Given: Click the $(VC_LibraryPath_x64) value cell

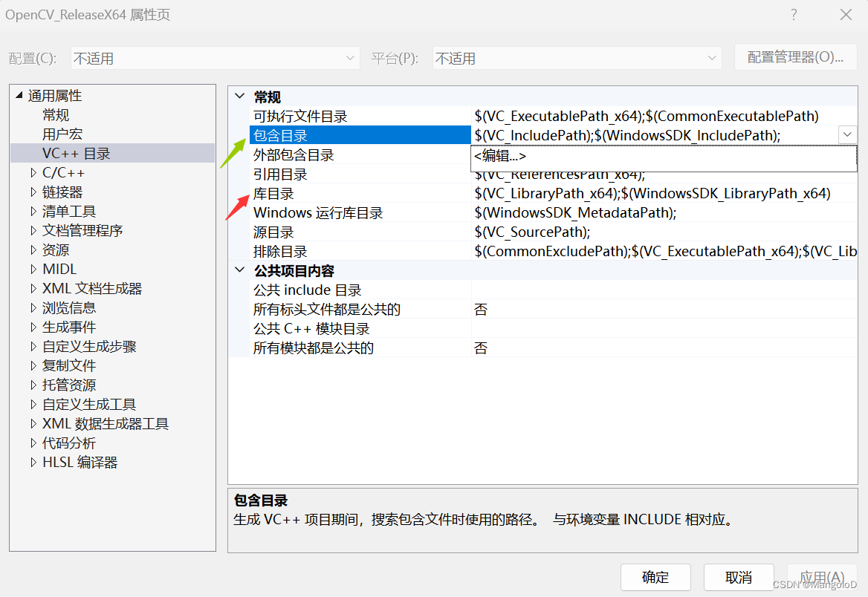Looking at the screenshot, I should pyautogui.click(x=664, y=194).
